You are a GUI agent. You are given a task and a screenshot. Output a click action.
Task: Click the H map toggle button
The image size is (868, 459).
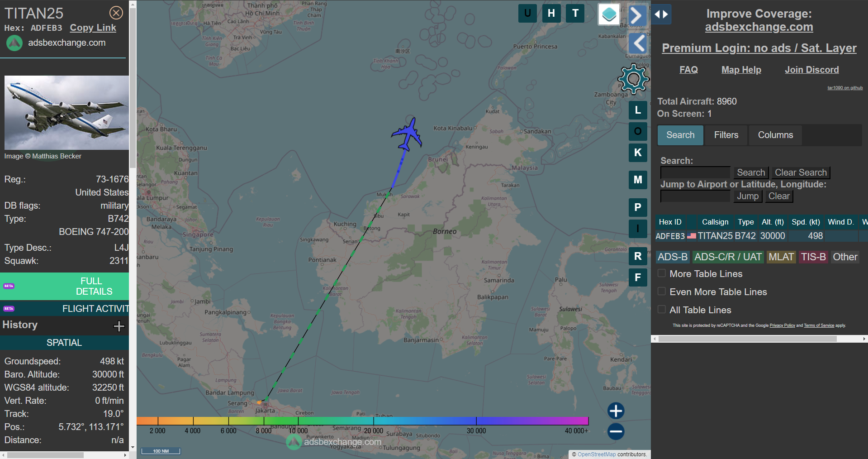(551, 13)
